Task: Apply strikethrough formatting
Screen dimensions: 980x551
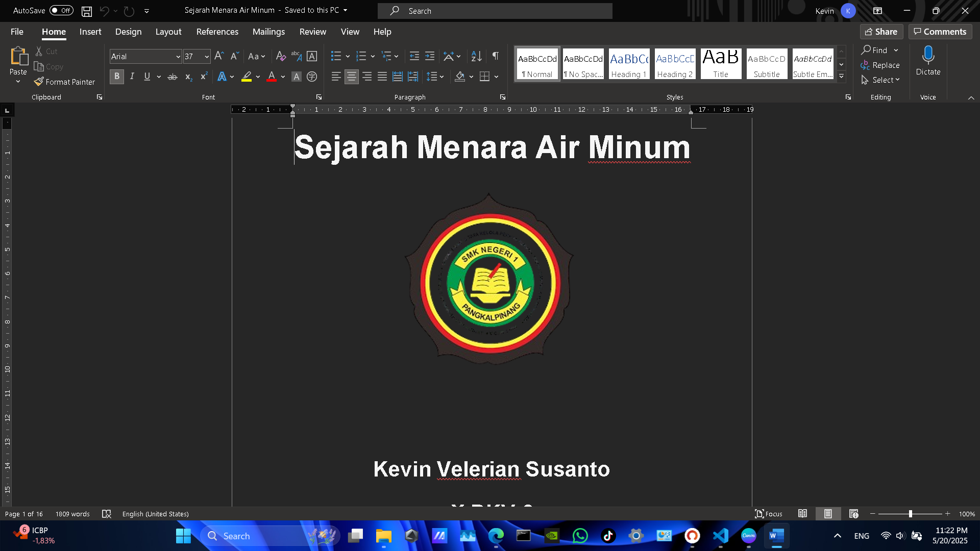Action: (x=173, y=77)
